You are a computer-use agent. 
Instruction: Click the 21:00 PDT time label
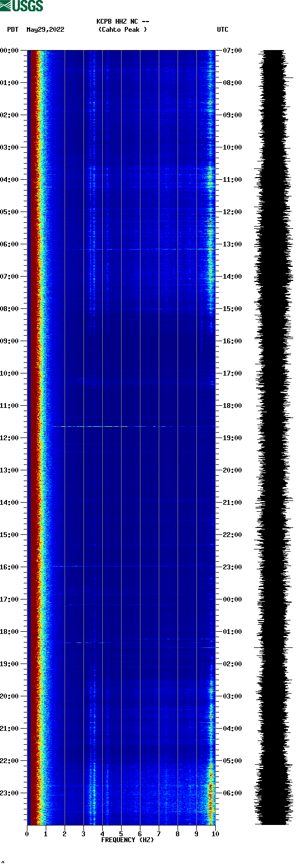coord(9,729)
